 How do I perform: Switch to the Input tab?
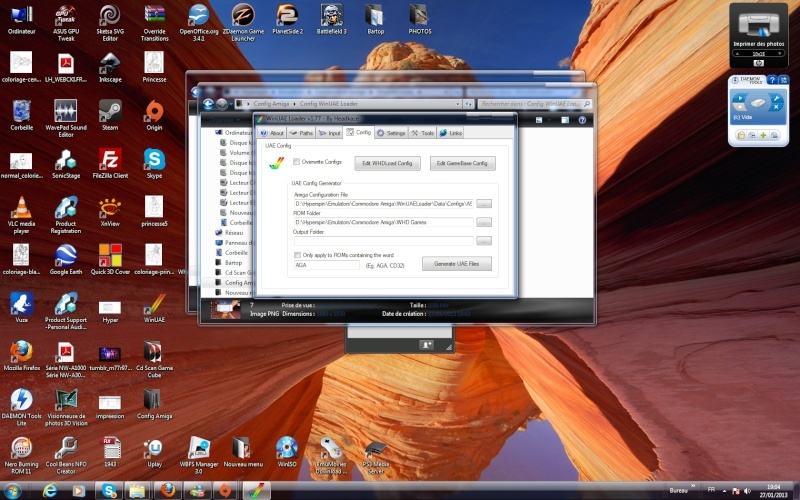pos(329,133)
